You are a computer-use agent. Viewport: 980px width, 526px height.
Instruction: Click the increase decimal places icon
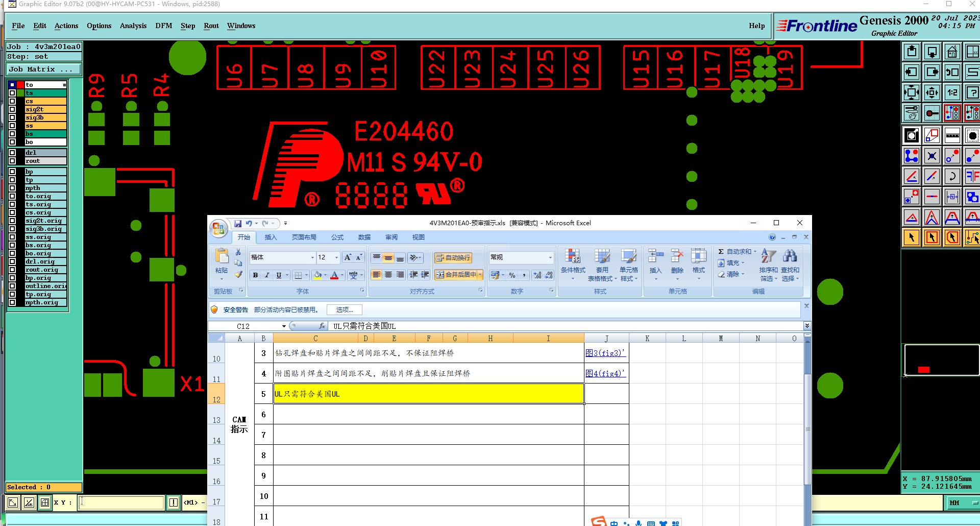[x=537, y=275]
